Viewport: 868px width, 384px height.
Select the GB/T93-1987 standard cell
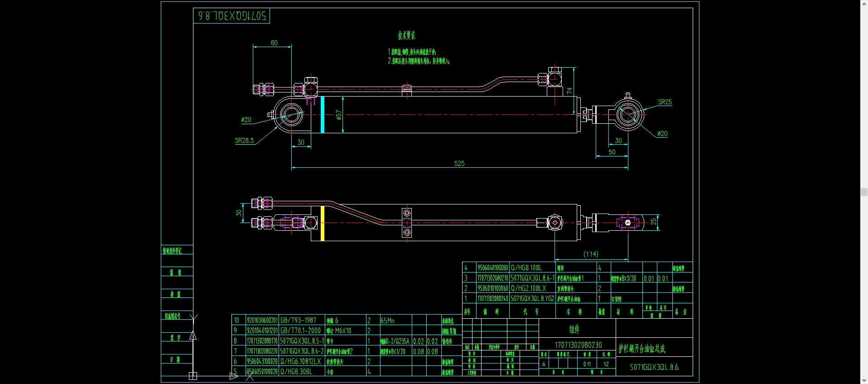(x=302, y=320)
